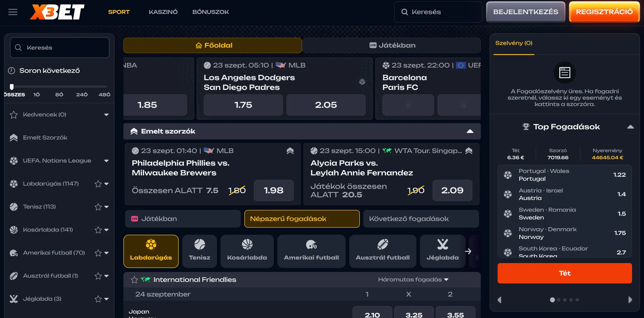Screen dimensions: 644x318
Task: Open the hamburger menu icon
Action: pyautogui.click(x=13, y=12)
